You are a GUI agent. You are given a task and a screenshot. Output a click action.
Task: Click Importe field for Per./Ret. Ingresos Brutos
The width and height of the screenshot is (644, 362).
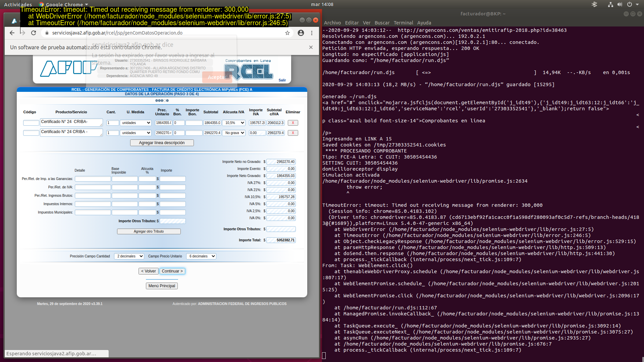point(172,195)
